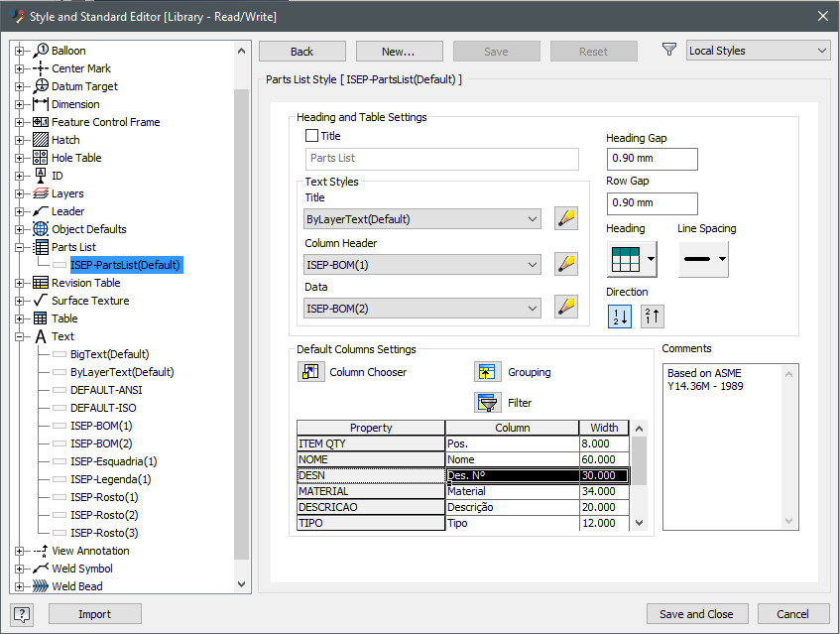Click the Center Mark icon in tree
Screen dimensions: 840x634
coord(41,68)
